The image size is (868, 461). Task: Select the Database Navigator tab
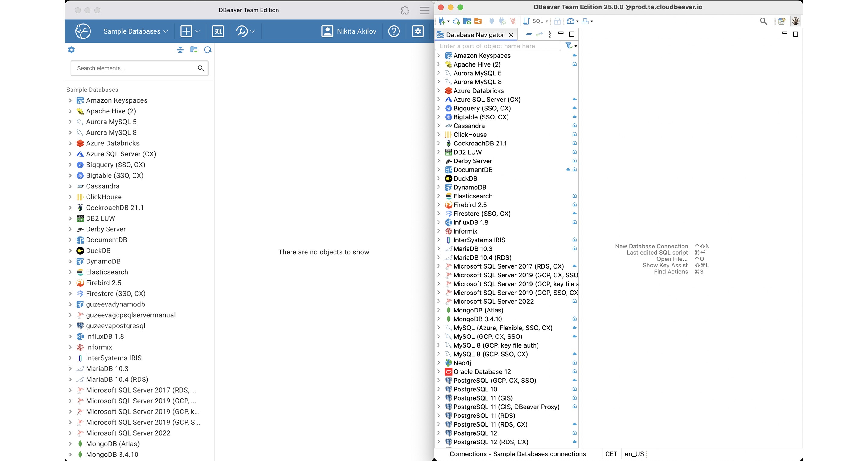coord(475,35)
